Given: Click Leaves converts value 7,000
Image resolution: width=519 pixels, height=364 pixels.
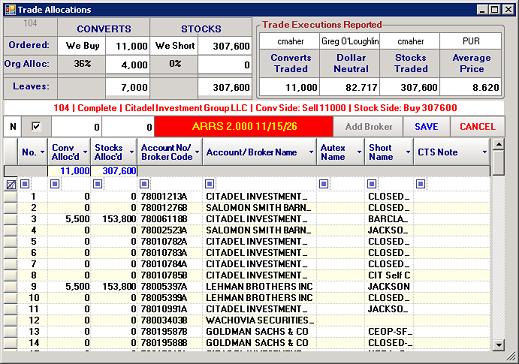Looking at the screenshot, I should pos(127,87).
